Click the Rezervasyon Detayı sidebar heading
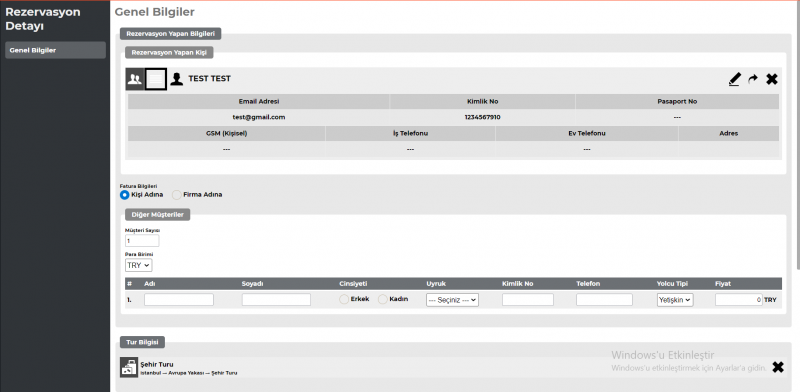This screenshot has height=392, width=800. pos(43,19)
